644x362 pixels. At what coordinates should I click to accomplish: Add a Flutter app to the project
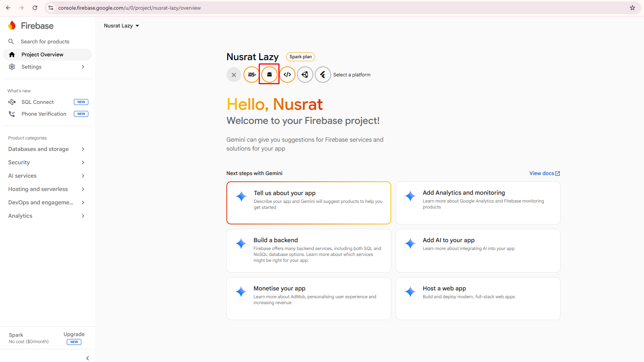(323, 75)
